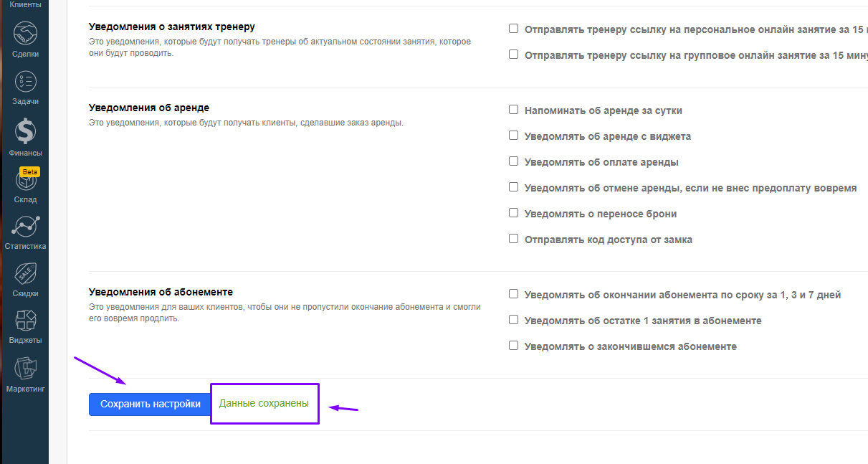Open the Виджеты blocks icon
Screen dimensions: 868x464
26,321
